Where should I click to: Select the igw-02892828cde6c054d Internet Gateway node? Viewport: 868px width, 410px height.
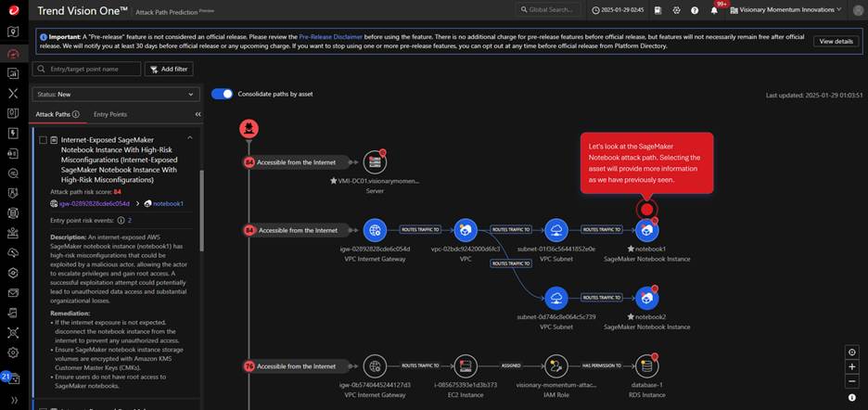coord(375,229)
